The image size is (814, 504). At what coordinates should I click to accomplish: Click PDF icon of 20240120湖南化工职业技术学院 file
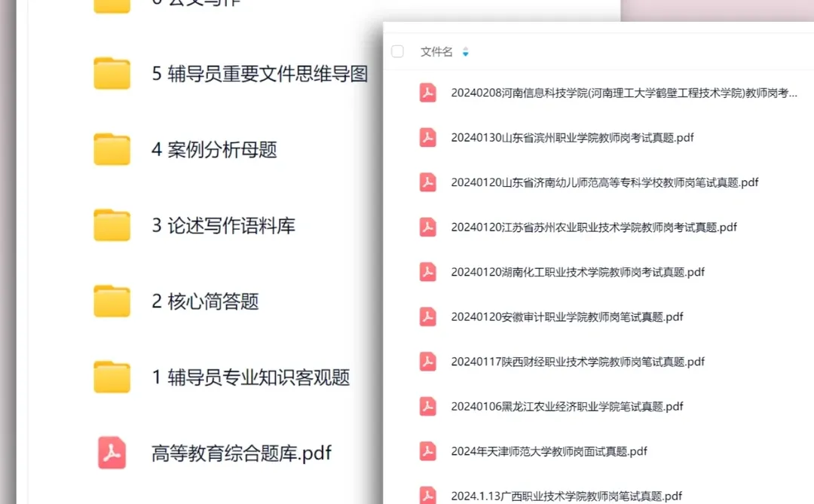(427, 272)
